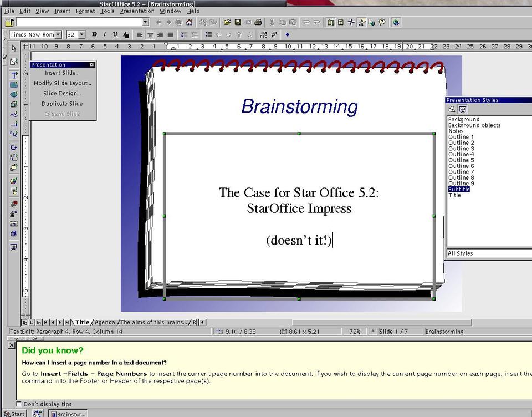Viewport: 532px width, 417px height.
Task: Click Duplicate Slide button
Action: pos(62,104)
